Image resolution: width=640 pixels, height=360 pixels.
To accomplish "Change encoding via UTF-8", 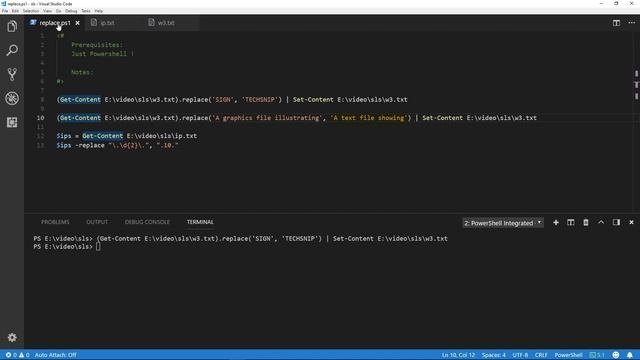I will [520, 355].
